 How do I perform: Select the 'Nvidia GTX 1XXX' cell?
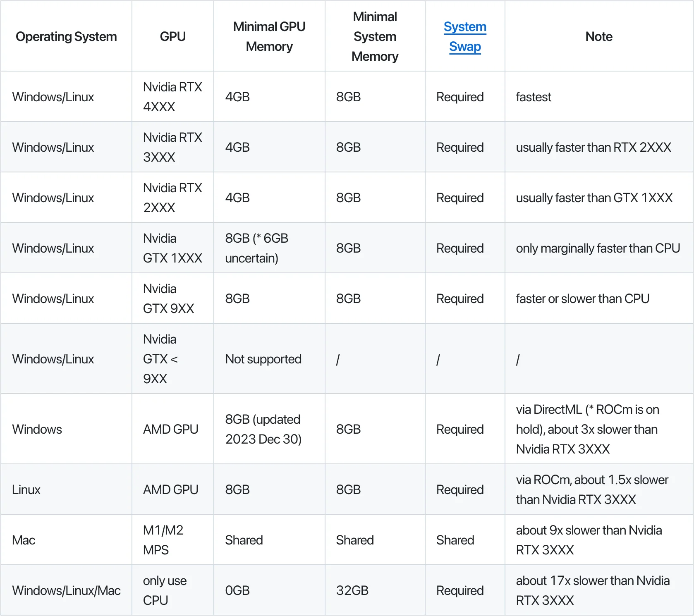tap(172, 248)
